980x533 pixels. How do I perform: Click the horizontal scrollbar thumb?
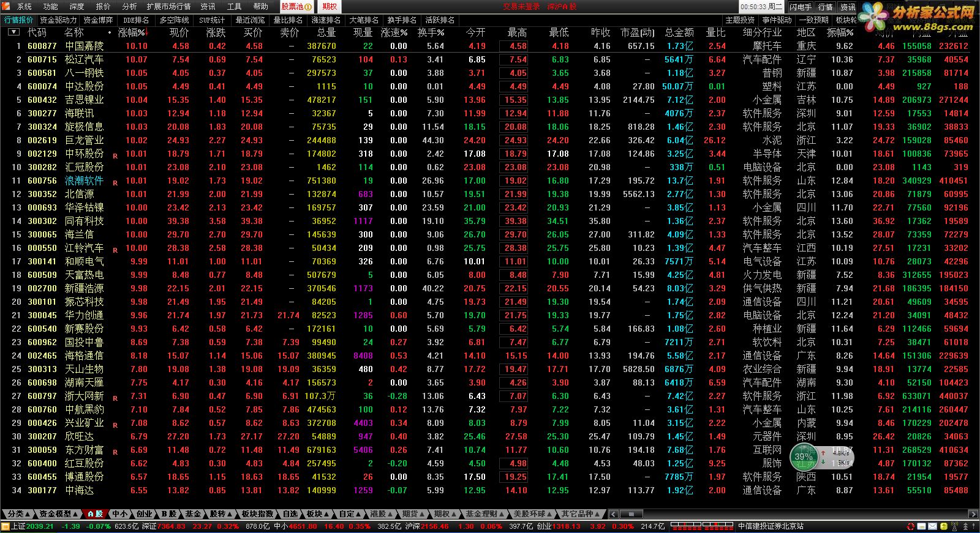point(631,514)
